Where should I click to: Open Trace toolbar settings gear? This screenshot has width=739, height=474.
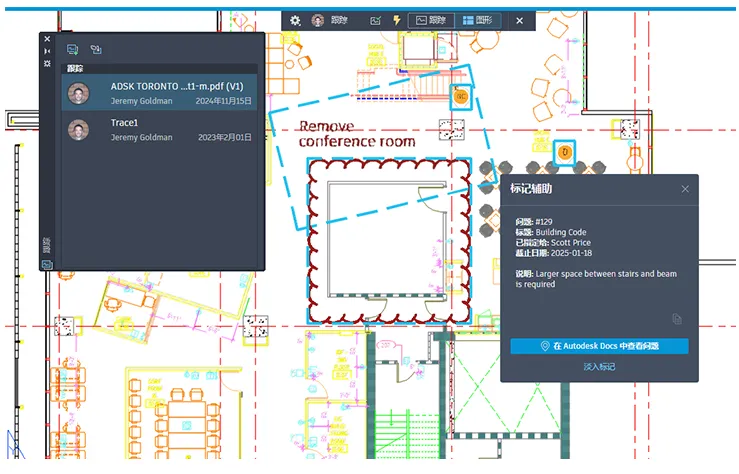295,21
